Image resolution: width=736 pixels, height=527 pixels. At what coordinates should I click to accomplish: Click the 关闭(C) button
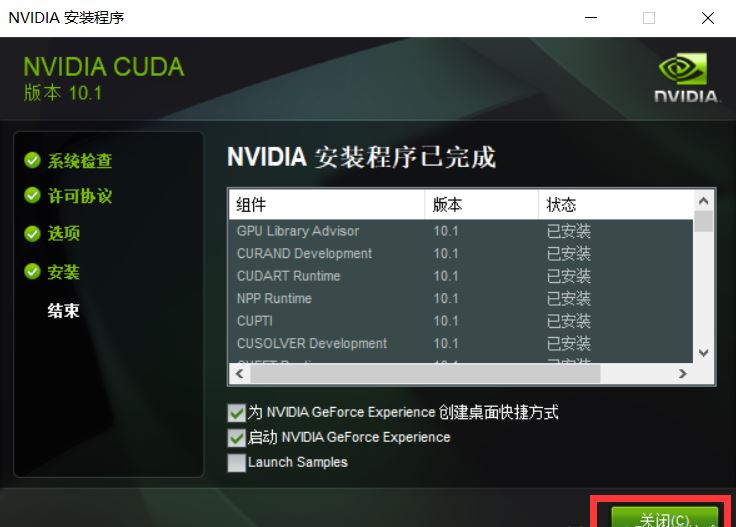[x=665, y=517]
